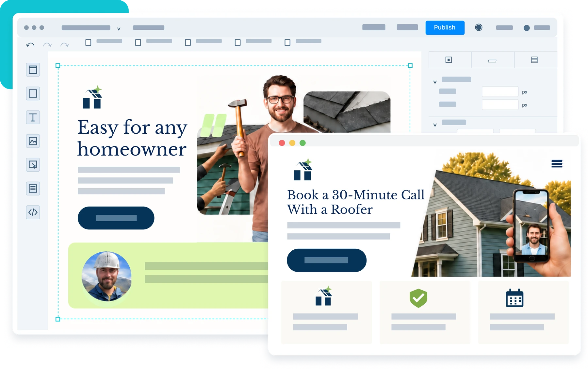The image size is (588, 369).
Task: Click the second toolbar checkbox item
Action: click(154, 42)
